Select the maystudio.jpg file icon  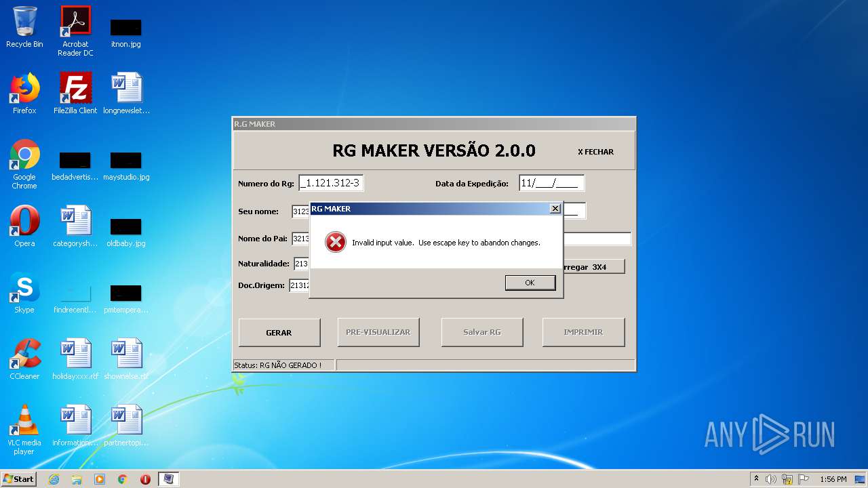tap(126, 166)
